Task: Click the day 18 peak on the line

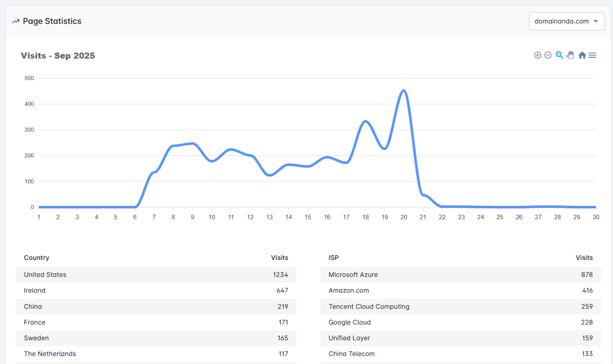Action: click(x=366, y=121)
